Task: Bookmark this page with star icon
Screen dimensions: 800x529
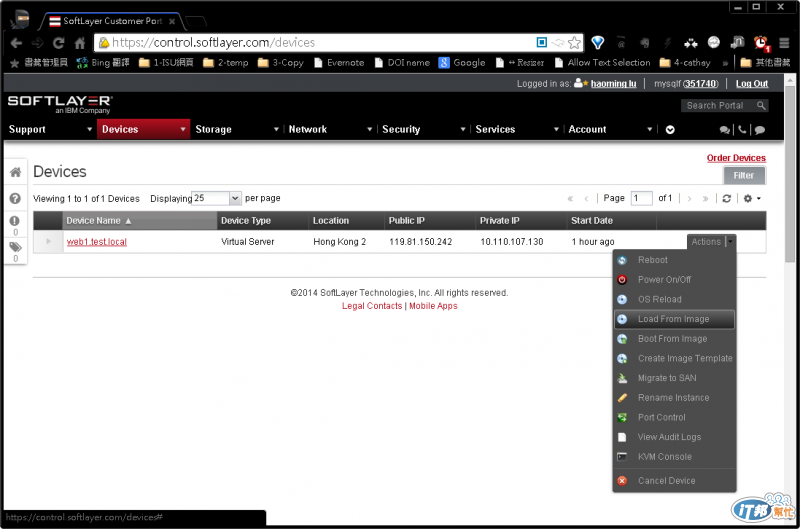Action: coord(574,43)
